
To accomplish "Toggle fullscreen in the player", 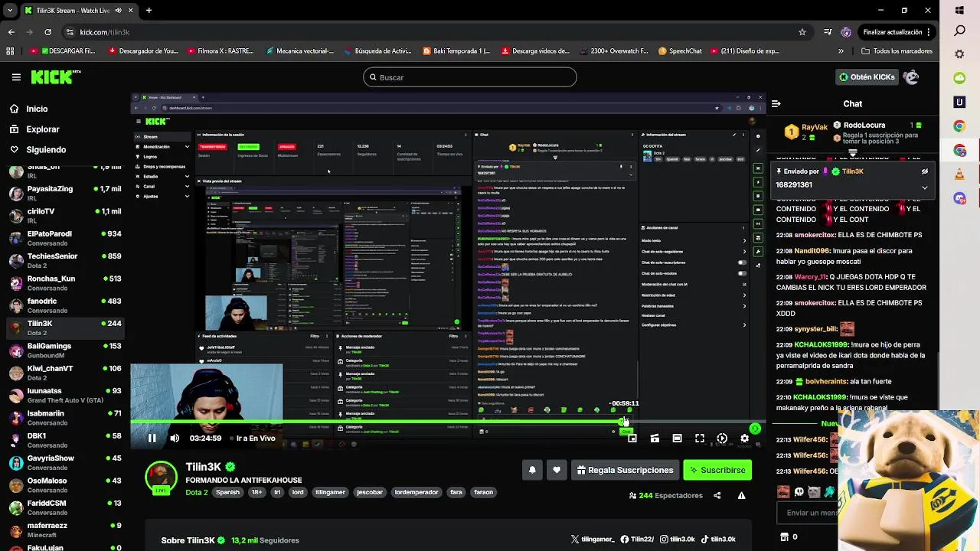I will [699, 439].
